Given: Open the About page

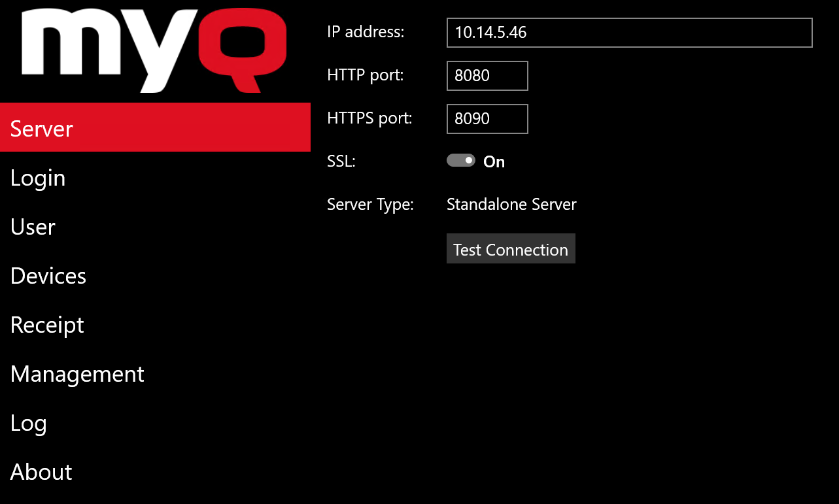Looking at the screenshot, I should (x=41, y=471).
